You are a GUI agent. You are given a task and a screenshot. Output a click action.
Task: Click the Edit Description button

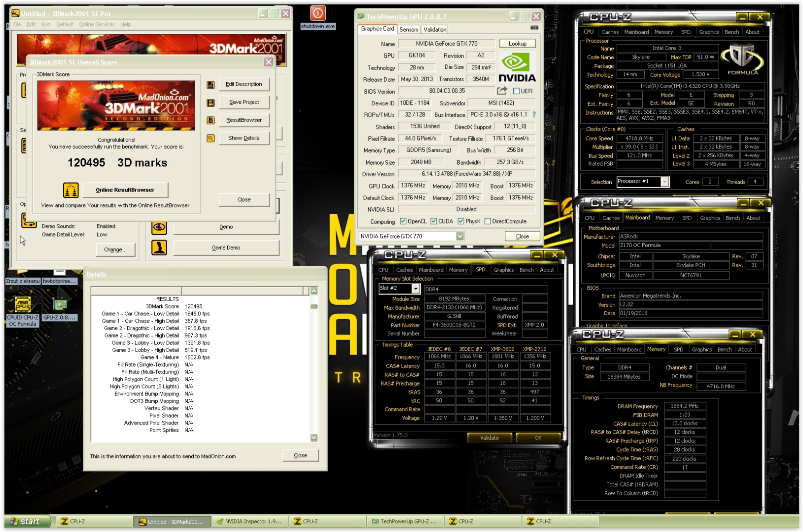pos(244,84)
